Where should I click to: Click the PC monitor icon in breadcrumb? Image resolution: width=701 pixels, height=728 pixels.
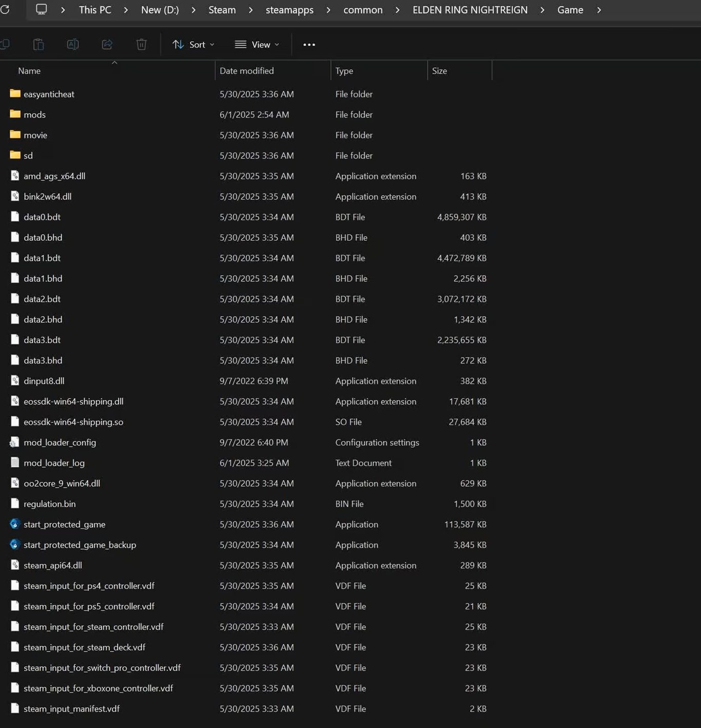41,10
